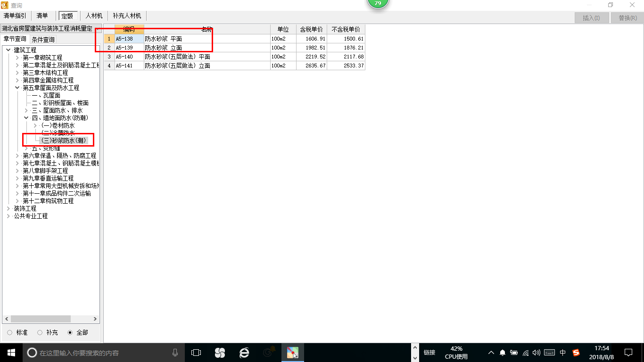Expand the 第一章砌筑工程 node arrow
The width and height of the screenshot is (644, 362).
17,58
